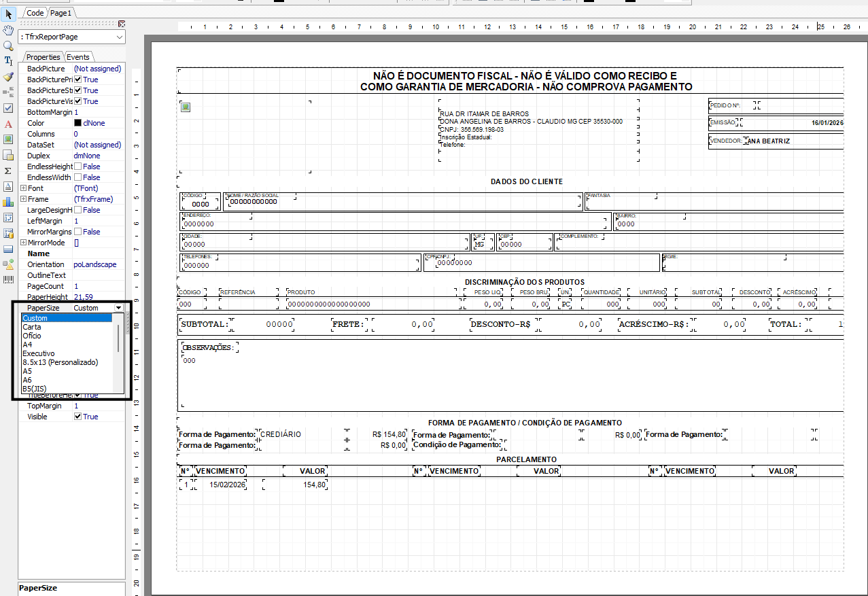Switch to the Code tab
Viewport: 868px width, 596px height.
(35, 13)
